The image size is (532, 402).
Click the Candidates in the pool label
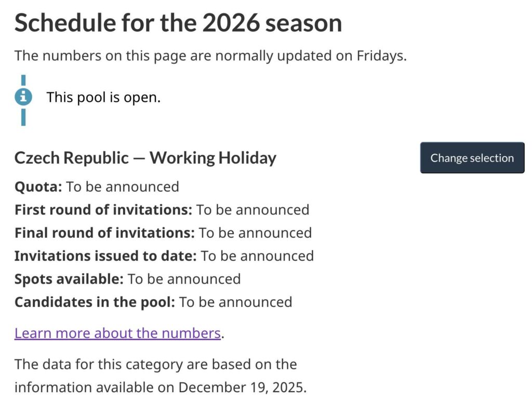(95, 302)
